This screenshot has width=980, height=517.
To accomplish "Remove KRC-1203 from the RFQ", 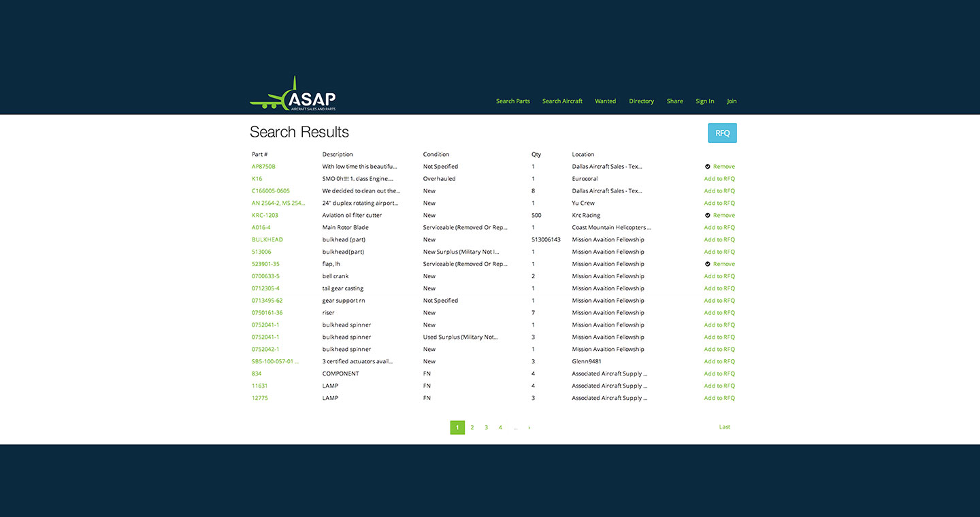I will coord(723,216).
